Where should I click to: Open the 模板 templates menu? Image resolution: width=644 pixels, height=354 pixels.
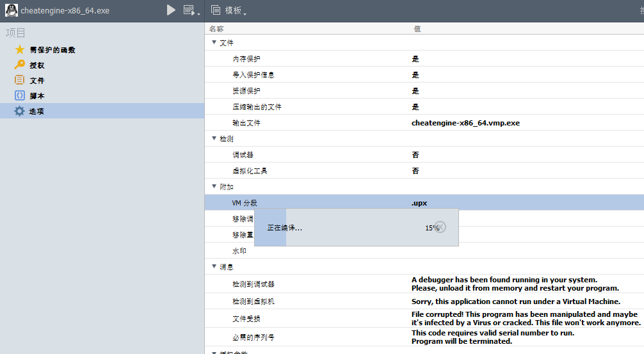click(229, 10)
